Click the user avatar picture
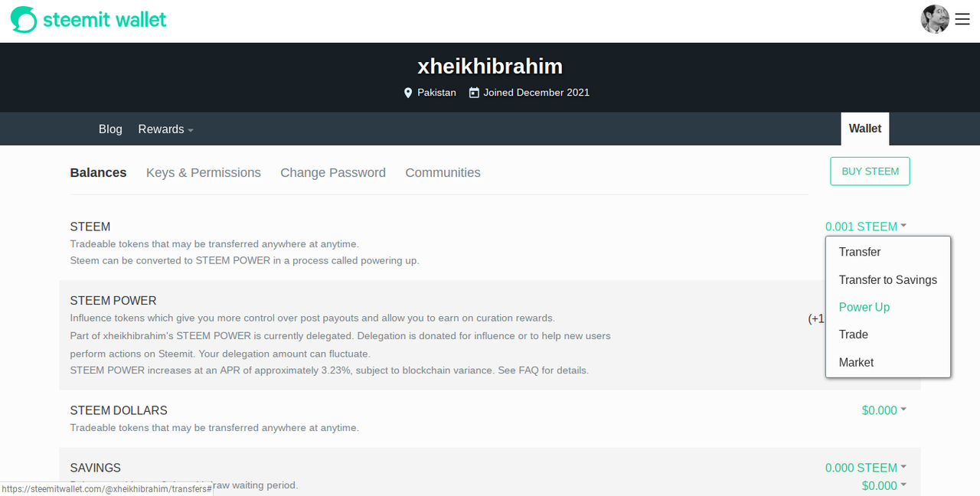Viewport: 980px width, 496px height. (x=935, y=20)
